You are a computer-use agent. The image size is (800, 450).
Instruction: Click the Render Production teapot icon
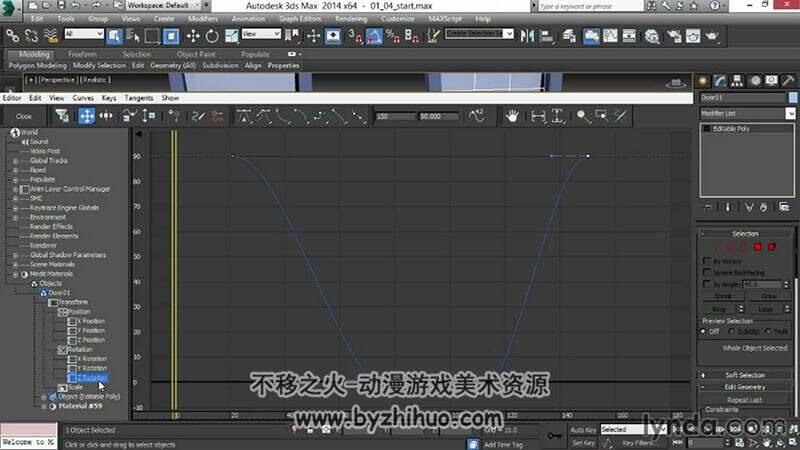tap(712, 35)
